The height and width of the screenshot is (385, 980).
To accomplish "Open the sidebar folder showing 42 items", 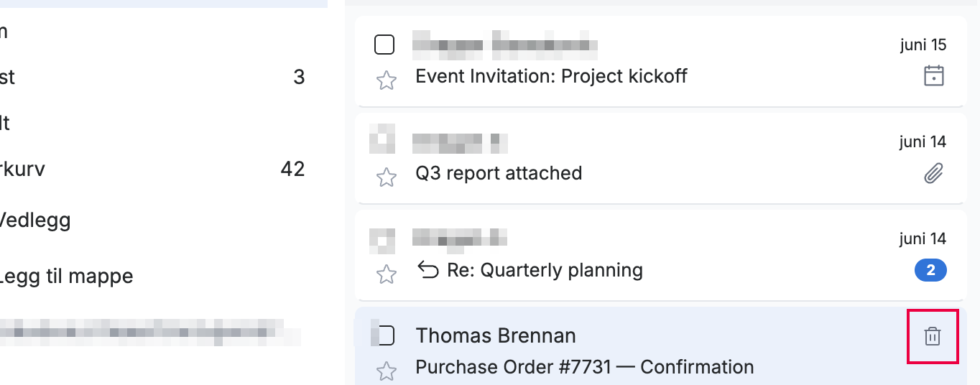I will (152, 170).
